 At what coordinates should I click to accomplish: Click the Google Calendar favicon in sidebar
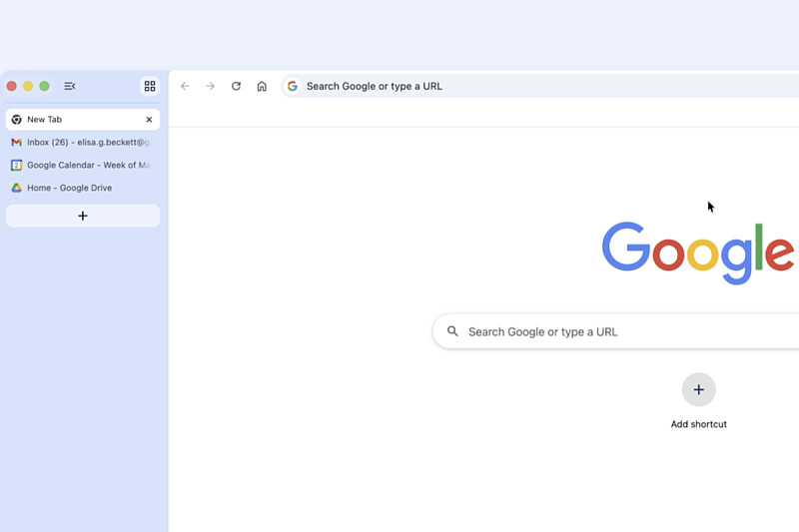16,165
